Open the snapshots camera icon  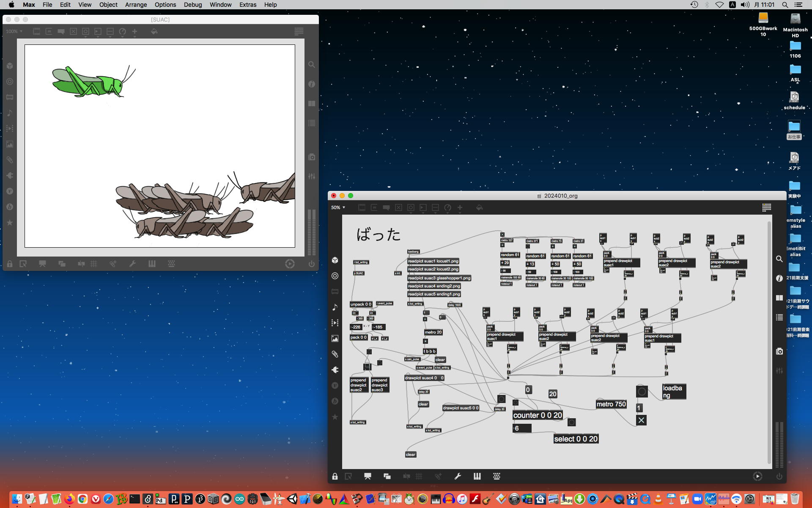coord(779,351)
